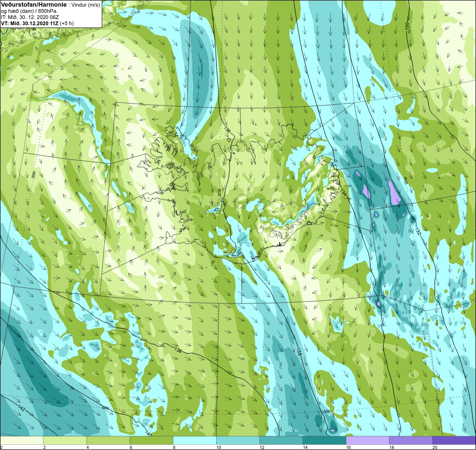Click the legend scale value 2
The width and height of the screenshot is (476, 450).
tap(44, 447)
